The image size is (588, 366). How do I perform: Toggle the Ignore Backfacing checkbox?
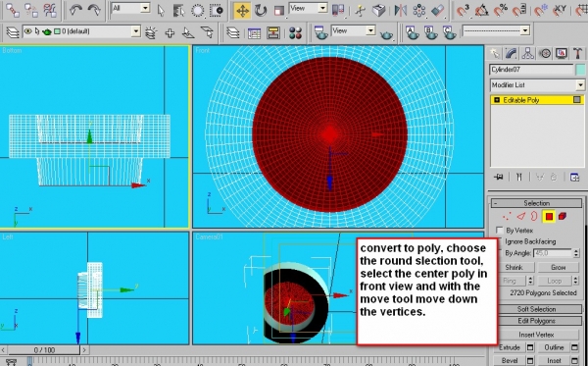click(x=499, y=241)
